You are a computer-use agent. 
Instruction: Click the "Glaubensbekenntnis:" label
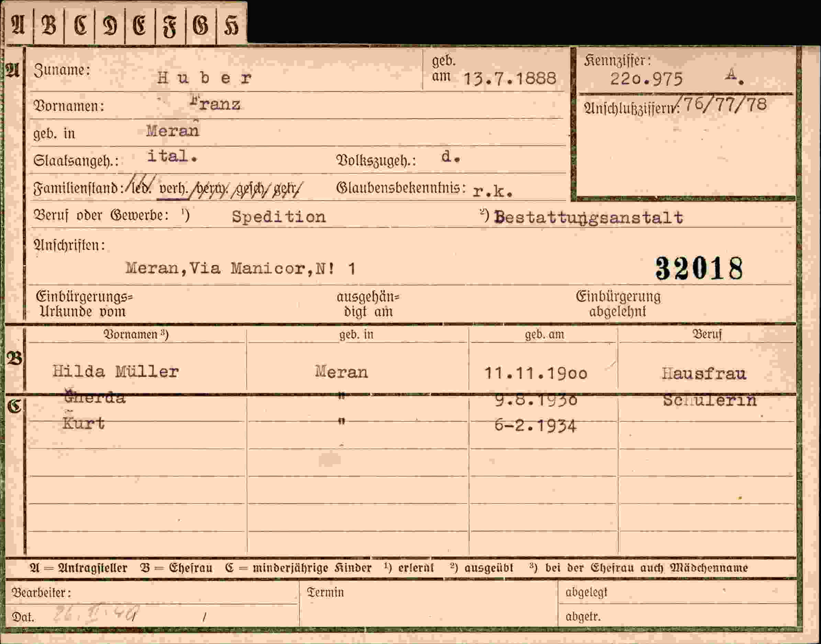coord(401,188)
